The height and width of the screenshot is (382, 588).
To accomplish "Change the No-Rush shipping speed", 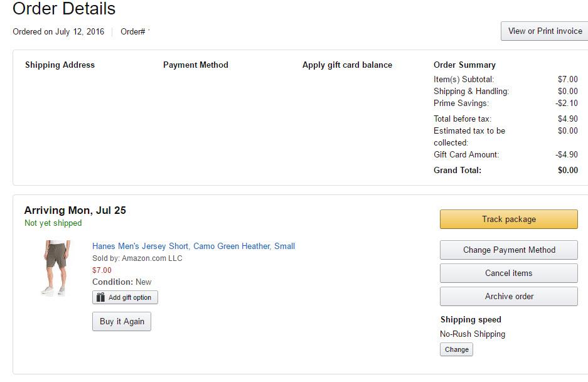I will (x=456, y=349).
